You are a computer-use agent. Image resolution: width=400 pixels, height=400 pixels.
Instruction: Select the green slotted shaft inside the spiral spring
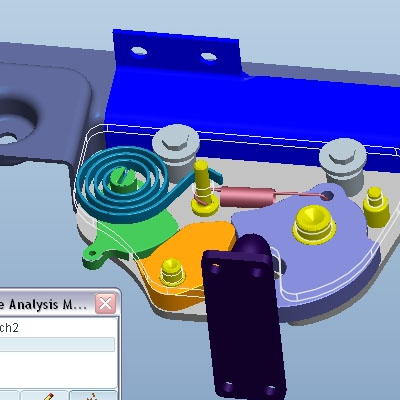coord(124,180)
